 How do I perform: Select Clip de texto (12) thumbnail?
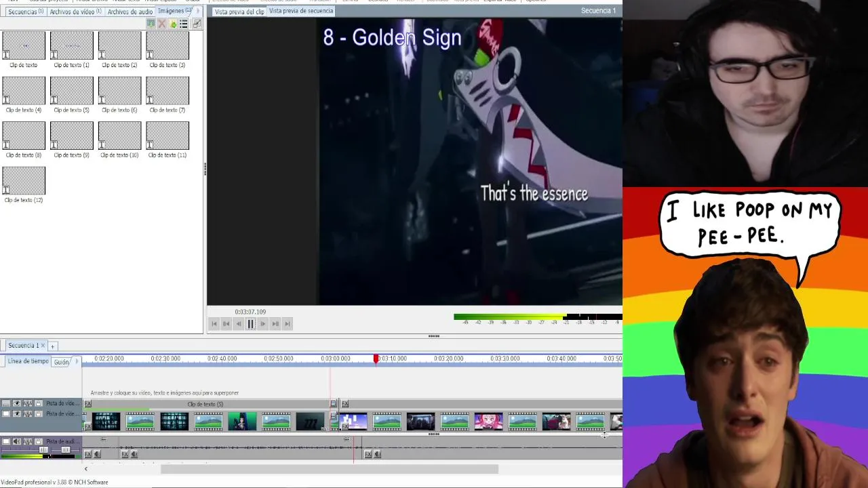(24, 181)
